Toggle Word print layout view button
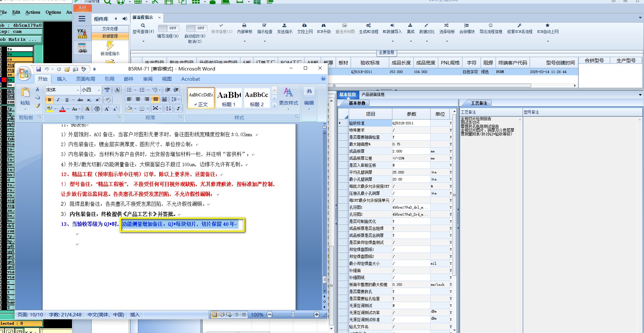This screenshot has height=333, width=644. coord(214,315)
